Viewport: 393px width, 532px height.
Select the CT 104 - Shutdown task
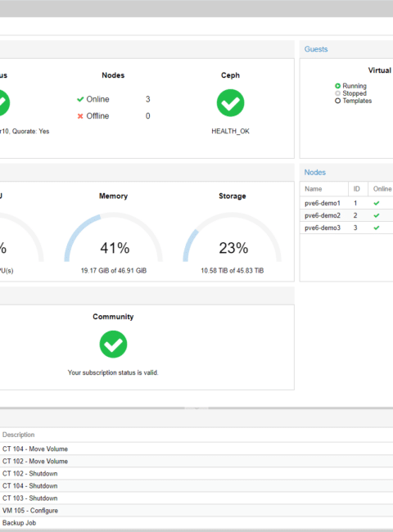(196, 486)
